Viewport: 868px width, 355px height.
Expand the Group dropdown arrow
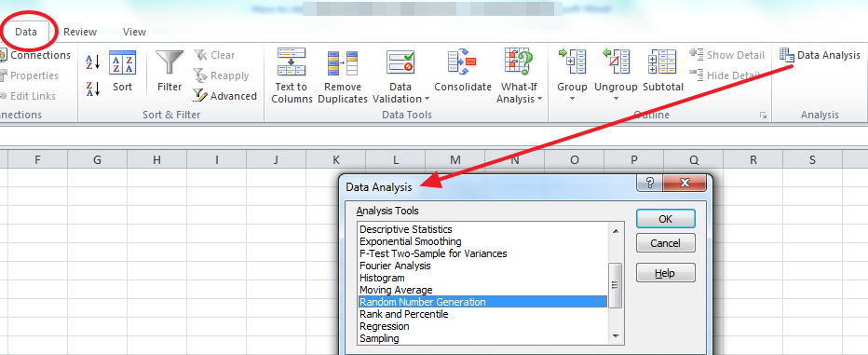point(572,99)
